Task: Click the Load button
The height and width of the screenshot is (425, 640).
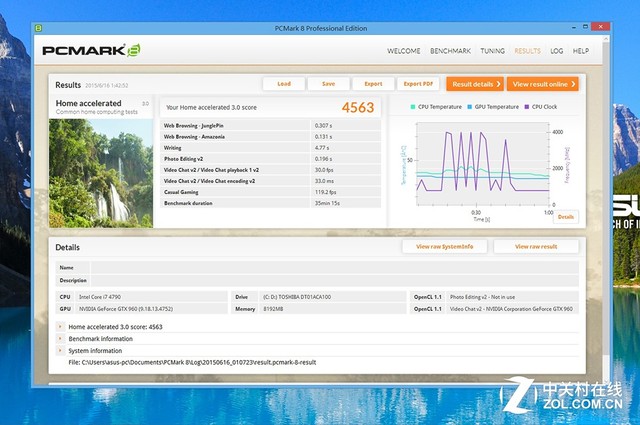Action: coord(284,84)
